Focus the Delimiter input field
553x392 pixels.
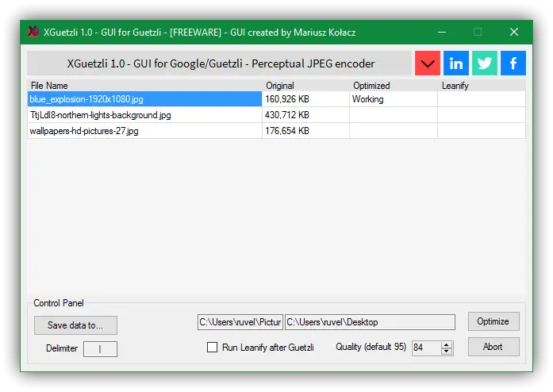pyautogui.click(x=100, y=349)
